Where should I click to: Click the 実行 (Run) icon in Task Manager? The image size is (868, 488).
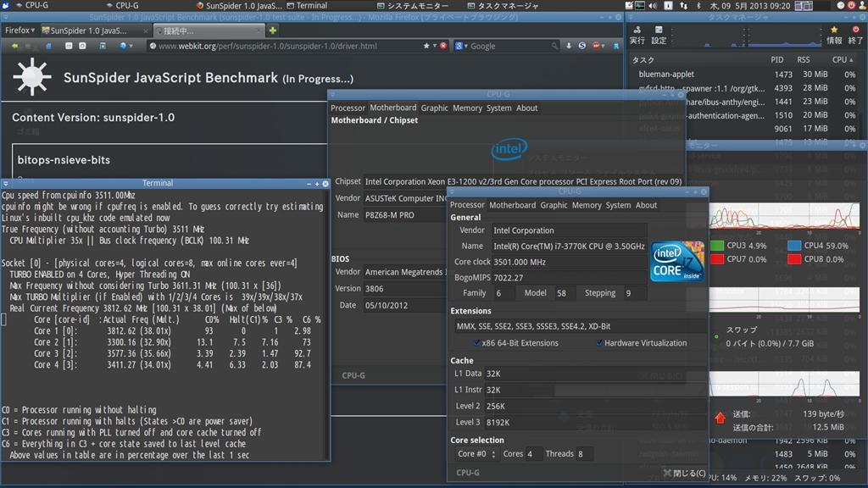click(x=637, y=30)
